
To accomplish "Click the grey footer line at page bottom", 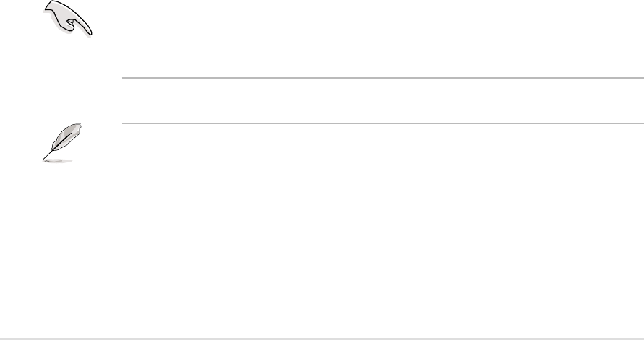I will click(x=322, y=337).
